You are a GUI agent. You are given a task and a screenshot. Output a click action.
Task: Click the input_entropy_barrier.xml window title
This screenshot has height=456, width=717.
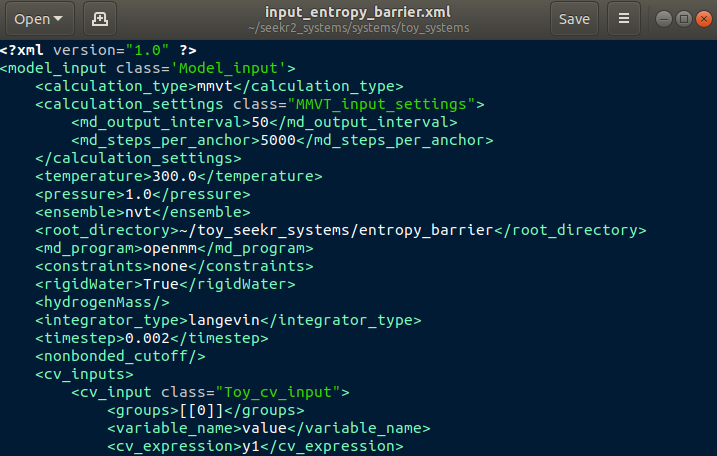[x=358, y=12]
